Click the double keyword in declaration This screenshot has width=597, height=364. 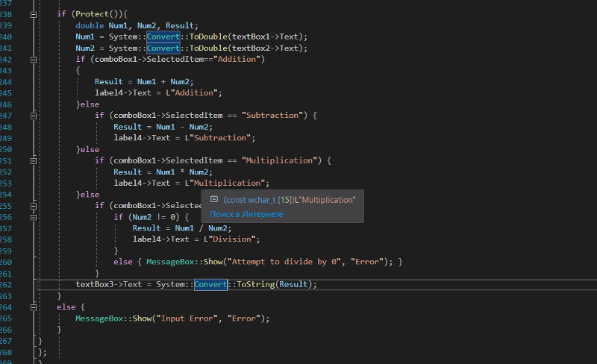click(90, 25)
